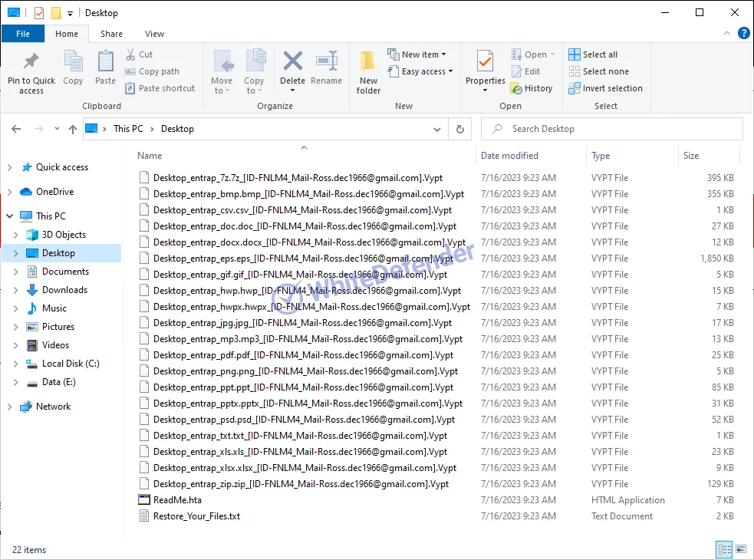This screenshot has height=560, width=754.
Task: Open the ribbon Help question mark icon
Action: point(743,33)
